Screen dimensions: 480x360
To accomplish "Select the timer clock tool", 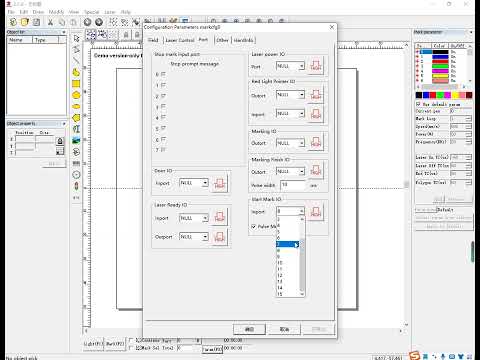I will (76, 175).
